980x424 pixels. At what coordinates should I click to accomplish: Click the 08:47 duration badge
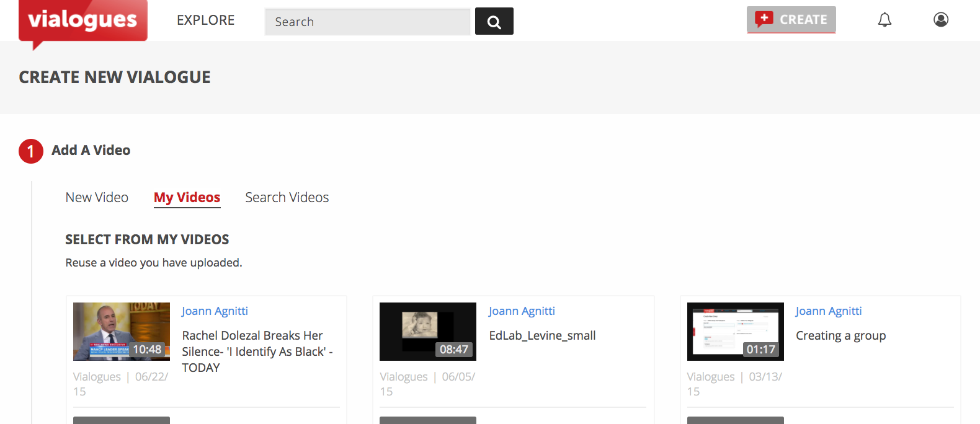point(454,350)
